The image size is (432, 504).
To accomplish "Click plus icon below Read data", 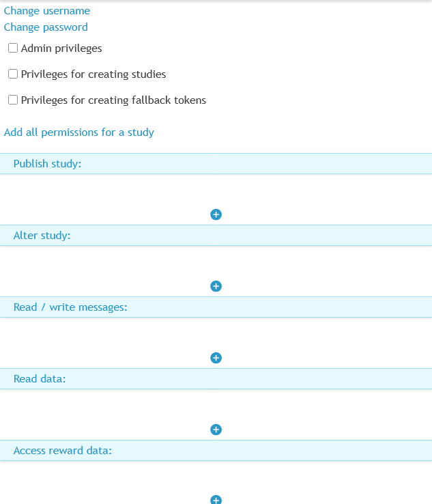I will coord(216,430).
